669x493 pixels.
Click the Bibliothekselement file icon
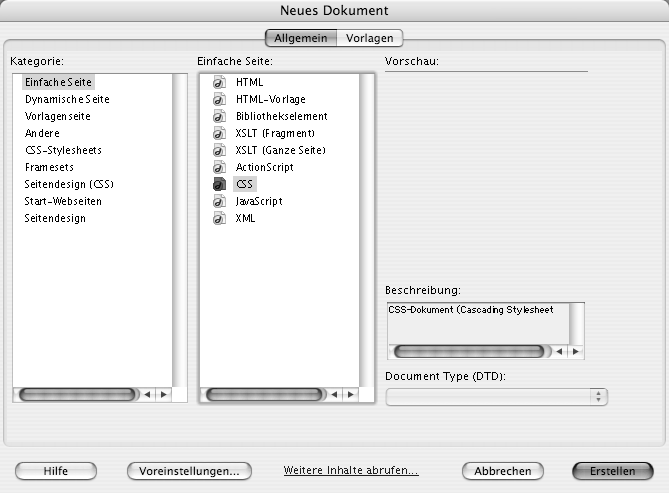(x=219, y=116)
